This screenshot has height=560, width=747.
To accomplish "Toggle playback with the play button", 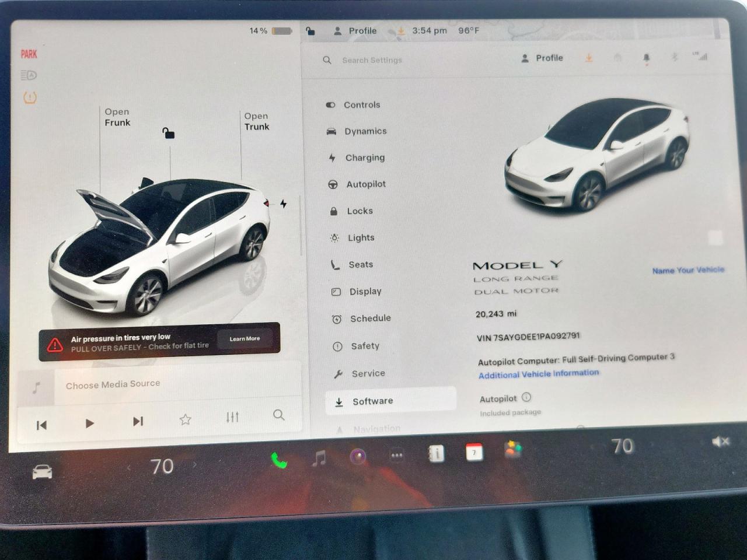I will [89, 422].
